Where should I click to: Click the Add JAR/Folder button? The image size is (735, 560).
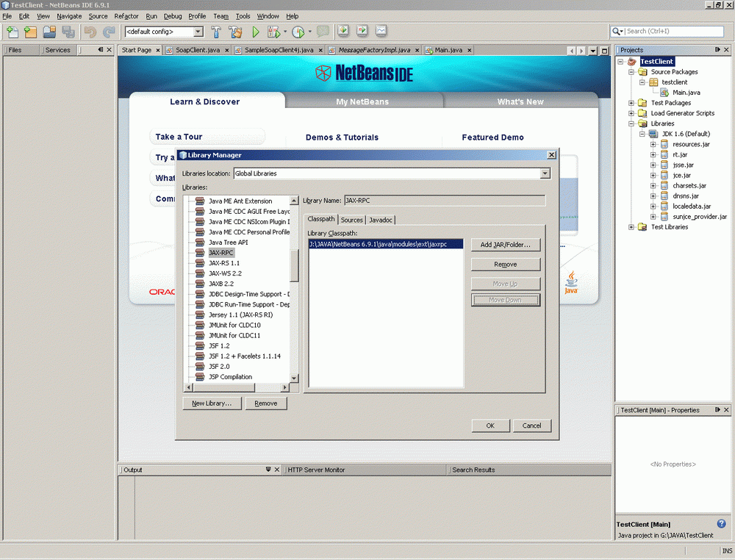506,245
